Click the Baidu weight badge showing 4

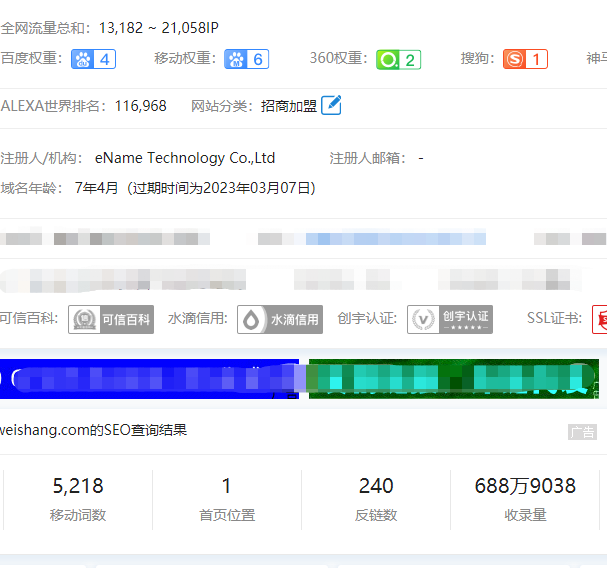[x=93, y=59]
